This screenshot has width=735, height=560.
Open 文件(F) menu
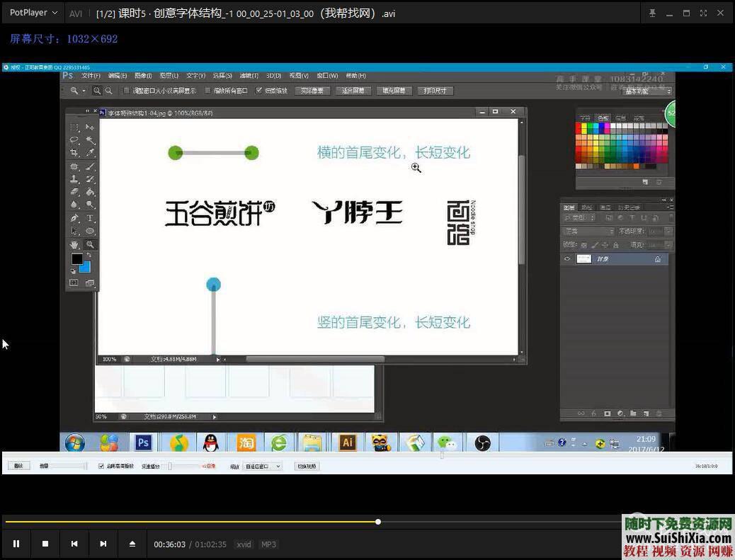(91, 76)
